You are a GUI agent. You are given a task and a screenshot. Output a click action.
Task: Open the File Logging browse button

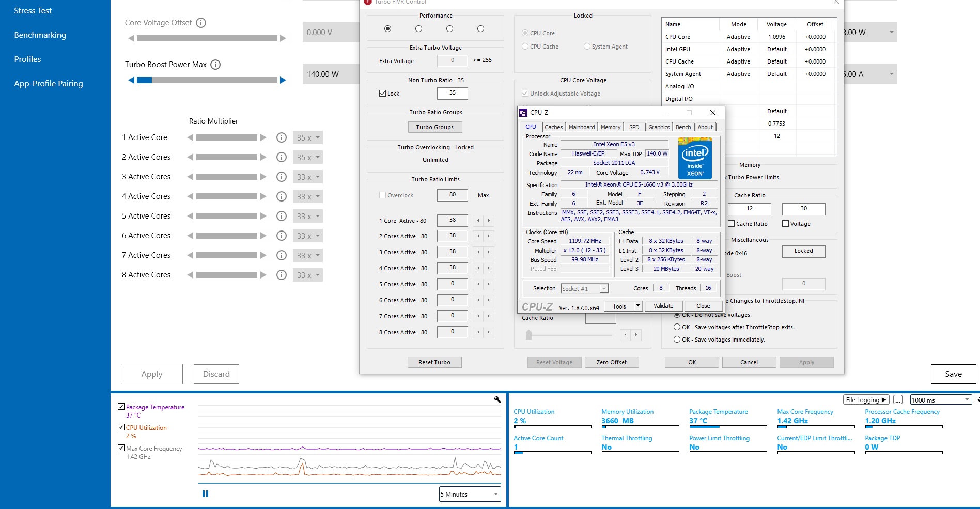coord(898,400)
